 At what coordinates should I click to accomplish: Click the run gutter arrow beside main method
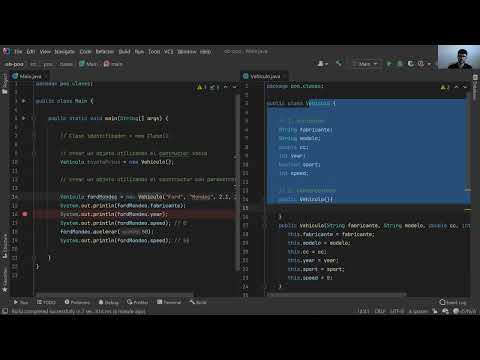24,118
